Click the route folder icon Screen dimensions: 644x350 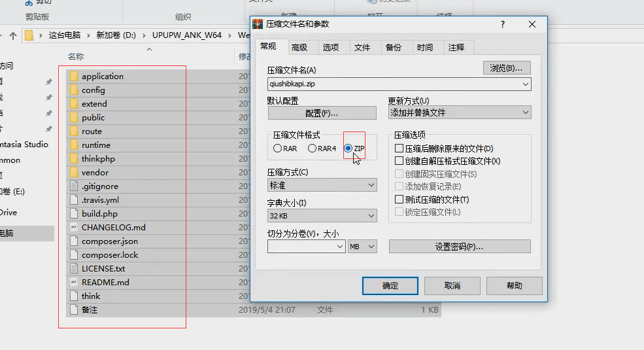point(74,131)
